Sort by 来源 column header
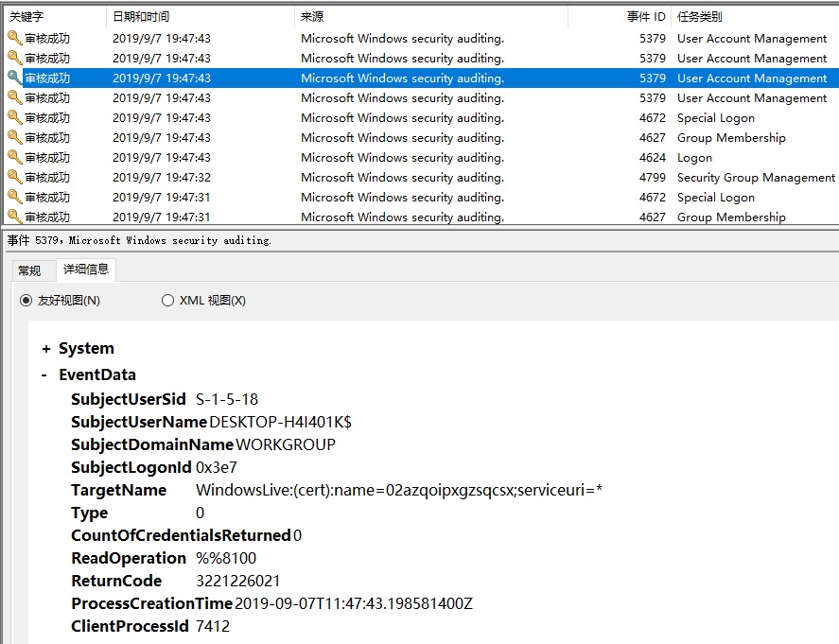 [x=430, y=17]
